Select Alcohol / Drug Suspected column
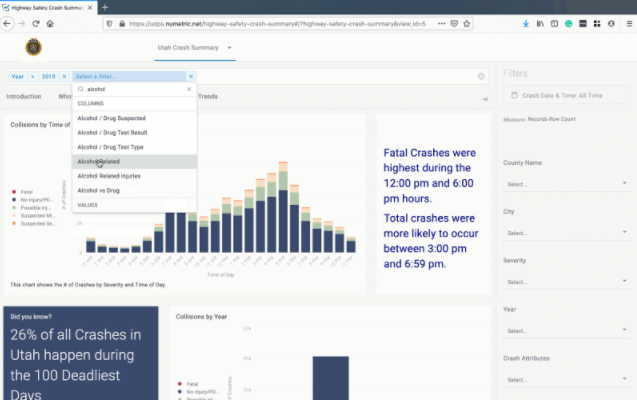 [x=134, y=118]
